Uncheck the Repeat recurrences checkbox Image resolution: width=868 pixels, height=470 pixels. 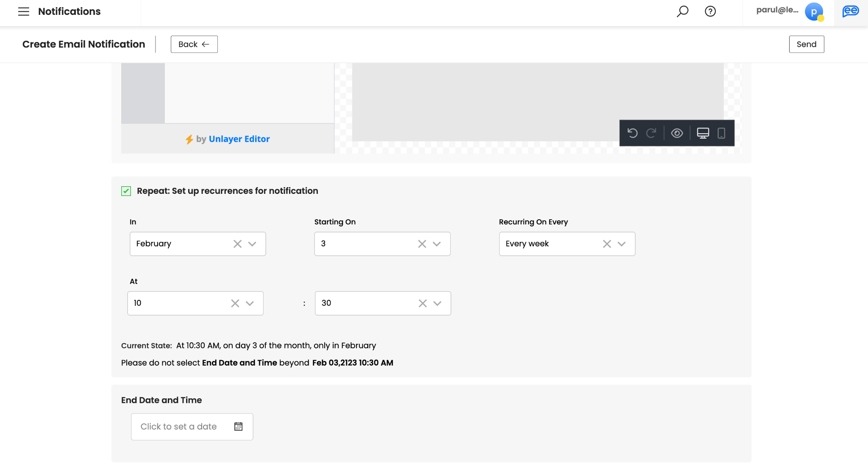point(126,191)
